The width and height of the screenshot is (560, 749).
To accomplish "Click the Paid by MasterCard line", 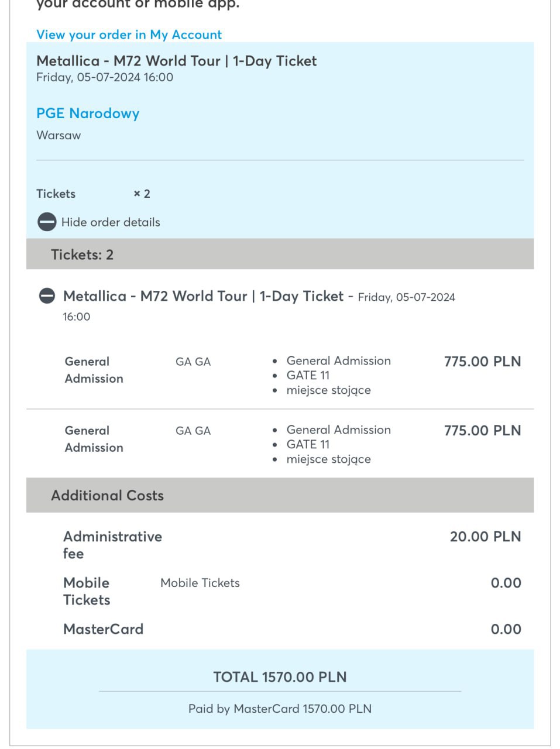I will (x=280, y=709).
